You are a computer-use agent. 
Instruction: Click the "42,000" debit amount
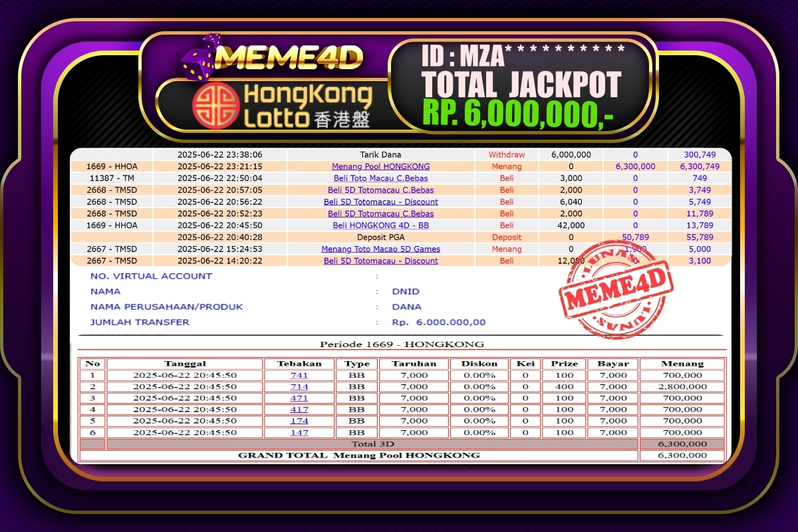571,225
